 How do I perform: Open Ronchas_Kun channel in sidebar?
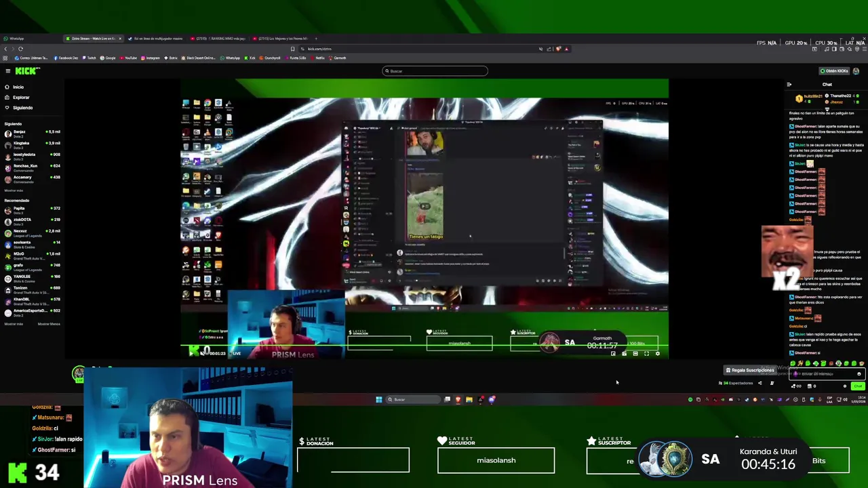(x=32, y=167)
